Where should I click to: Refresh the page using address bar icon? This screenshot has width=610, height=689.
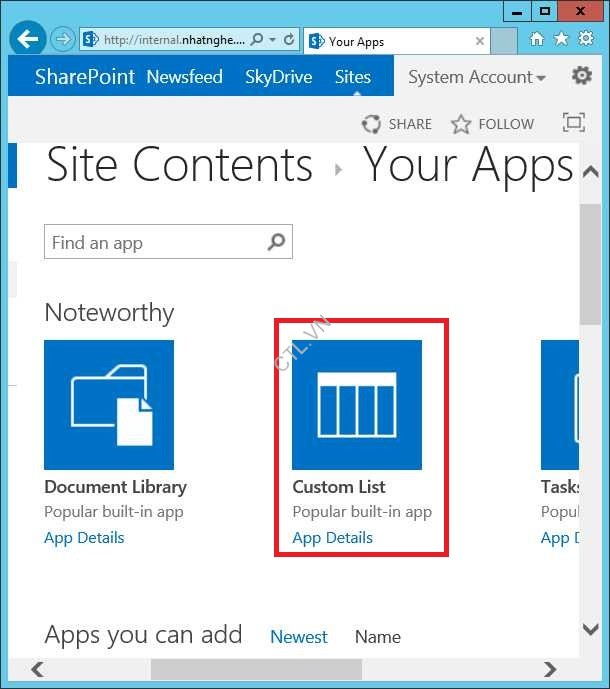[x=289, y=41]
